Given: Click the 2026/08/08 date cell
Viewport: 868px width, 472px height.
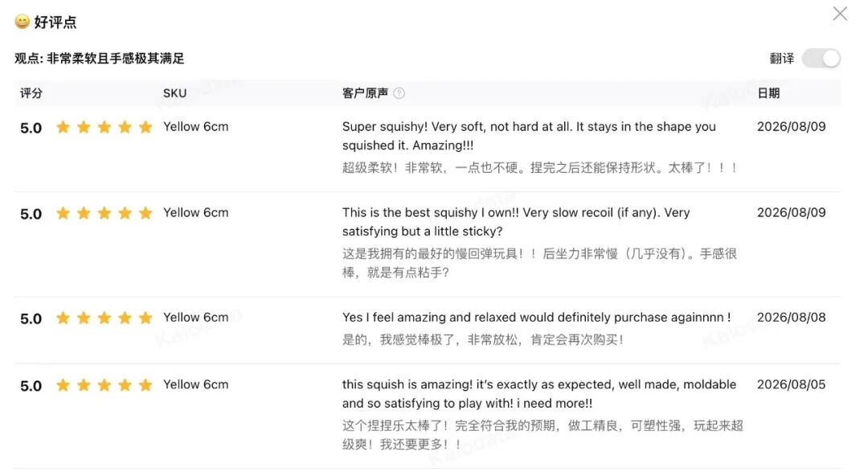Looking at the screenshot, I should 791,318.
